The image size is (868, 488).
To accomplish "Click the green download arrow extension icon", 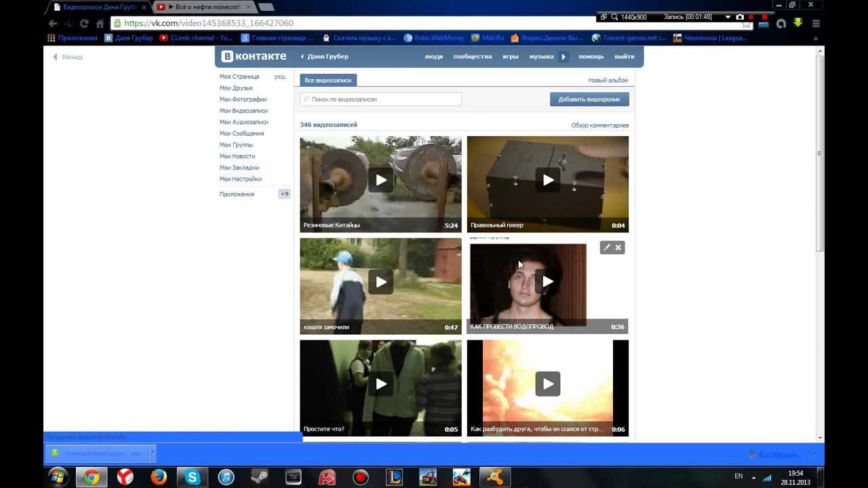I will point(798,22).
